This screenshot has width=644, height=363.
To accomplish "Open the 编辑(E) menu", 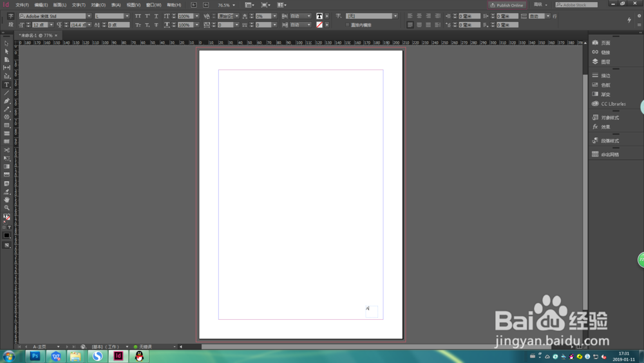I will coord(41,5).
